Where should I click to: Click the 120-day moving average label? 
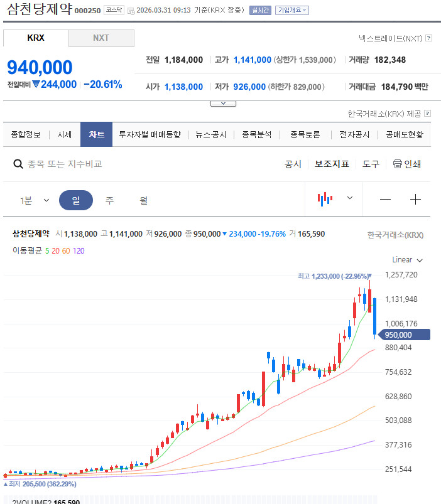pos(79,250)
